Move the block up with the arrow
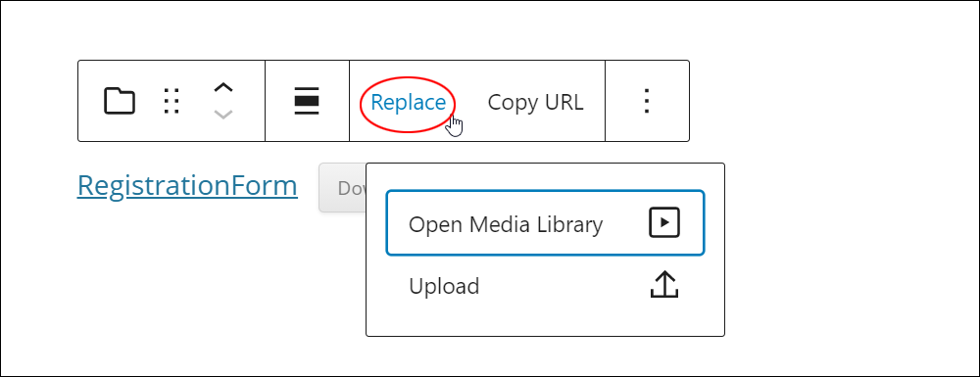 (223, 87)
